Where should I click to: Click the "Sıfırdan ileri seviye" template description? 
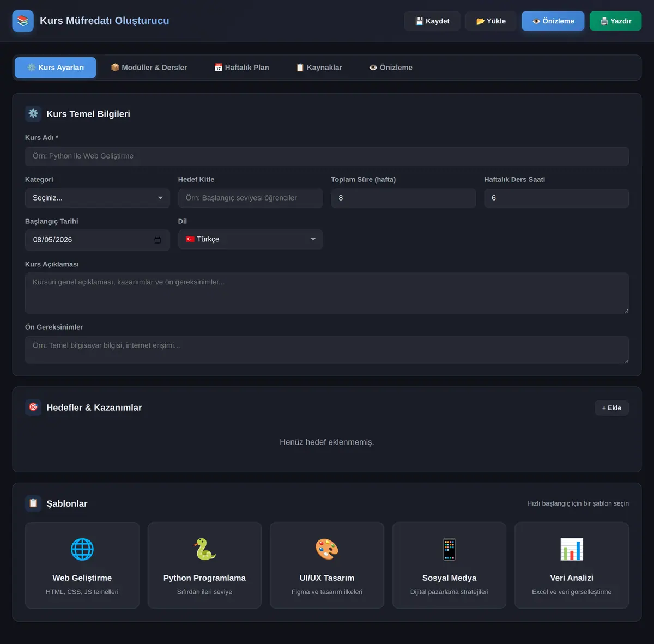[x=204, y=592]
